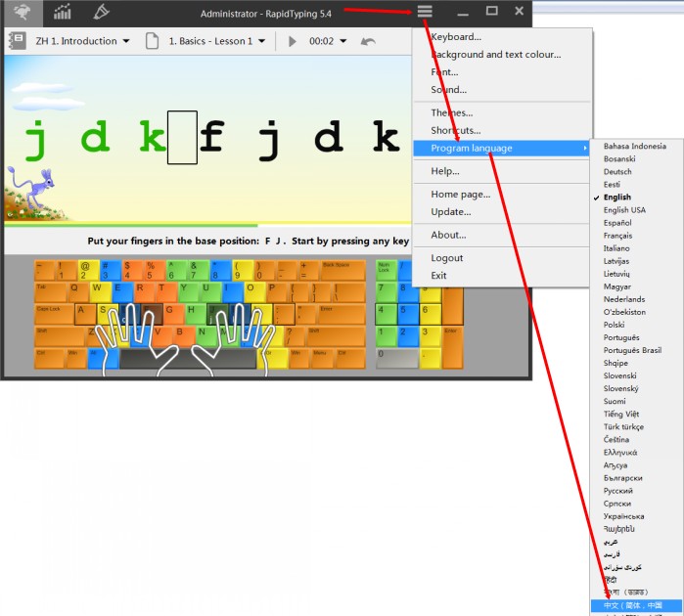684x616 pixels.
Task: Click the Update... menu entry
Action: (451, 212)
